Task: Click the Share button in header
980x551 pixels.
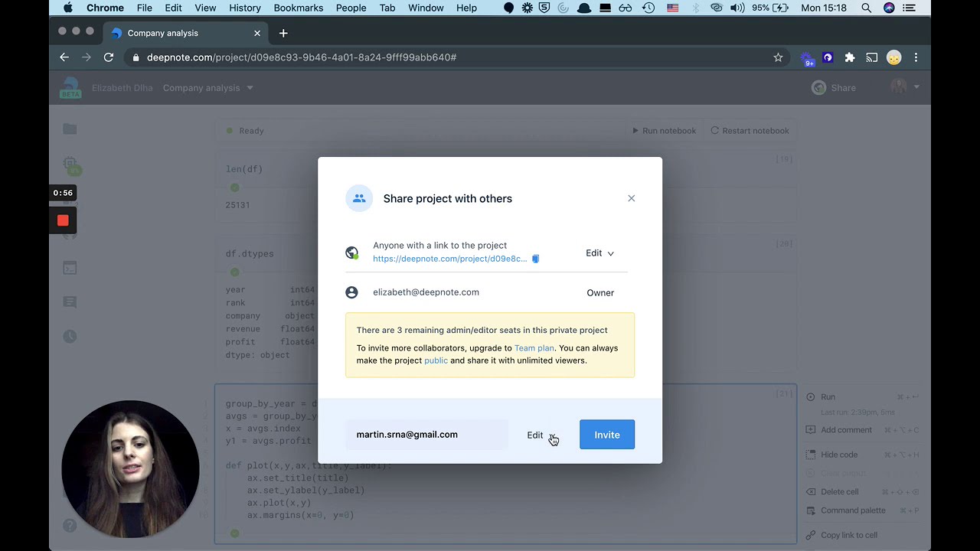Action: coord(835,88)
